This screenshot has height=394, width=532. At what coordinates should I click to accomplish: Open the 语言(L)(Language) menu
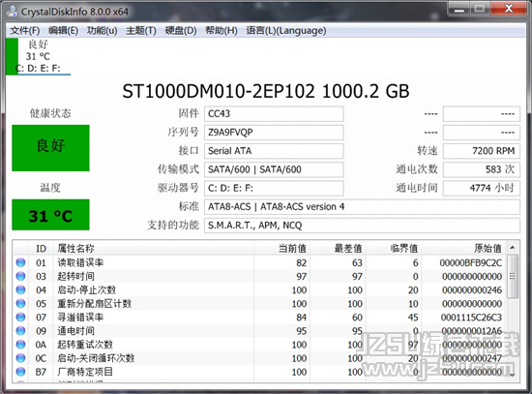point(286,31)
